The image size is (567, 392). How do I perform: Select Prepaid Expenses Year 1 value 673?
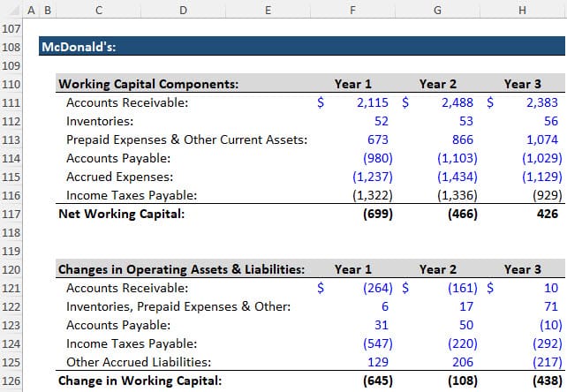point(378,139)
